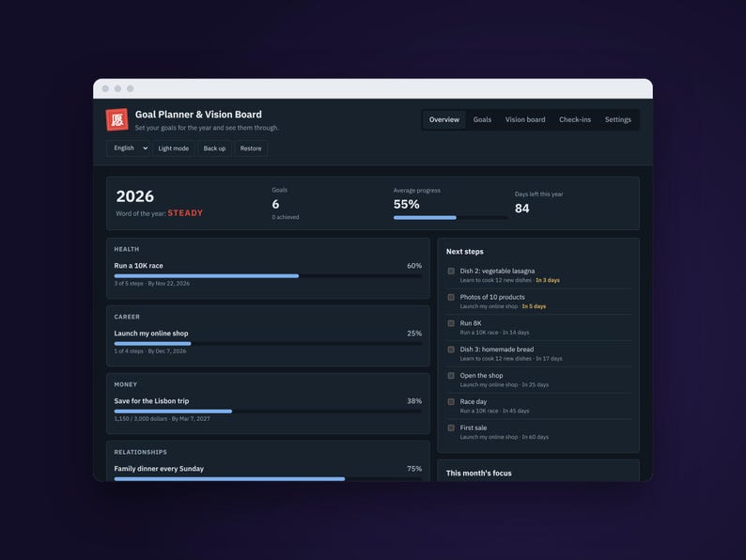Switch to the Vision board tab

coord(525,120)
